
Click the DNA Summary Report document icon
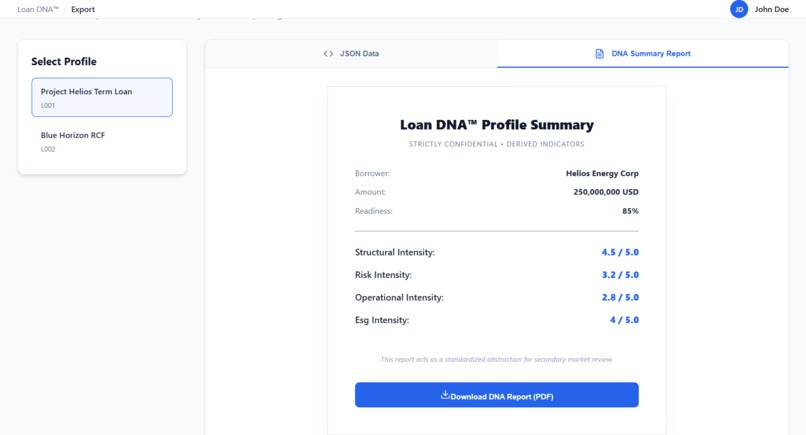coord(599,53)
